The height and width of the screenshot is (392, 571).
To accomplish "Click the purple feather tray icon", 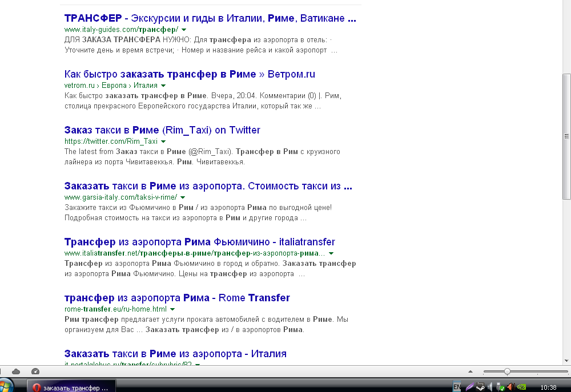I will pyautogui.click(x=470, y=387).
